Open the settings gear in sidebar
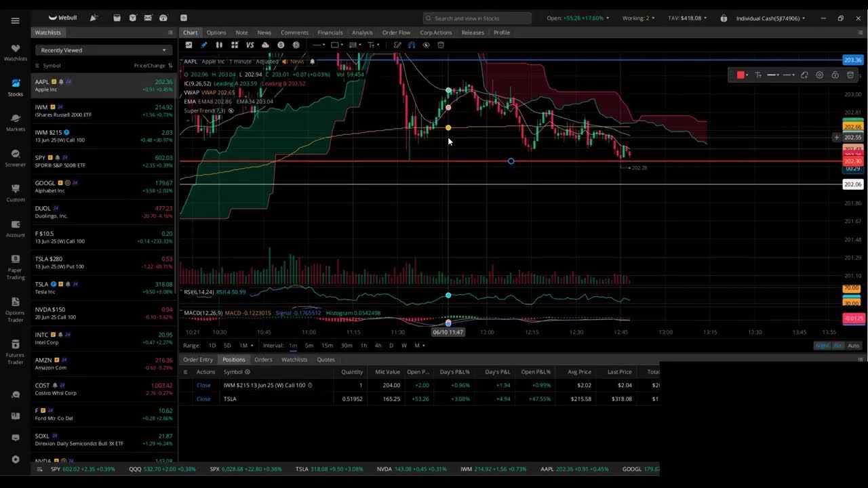 [16, 459]
